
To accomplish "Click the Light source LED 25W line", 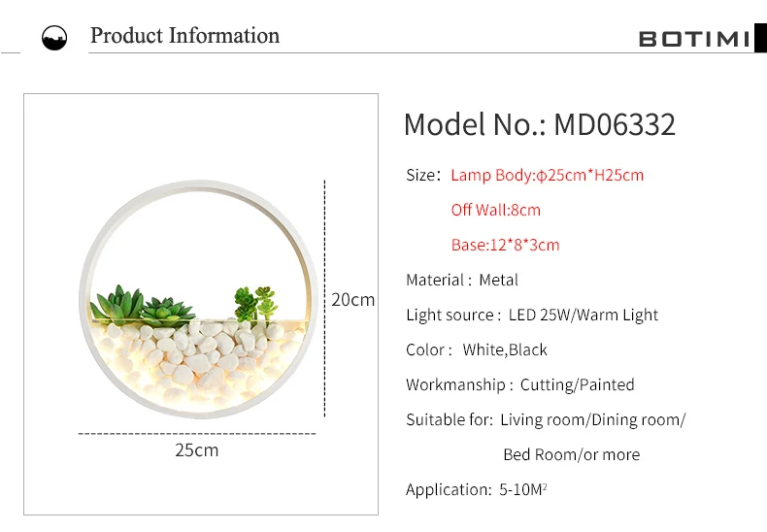I will [532, 315].
